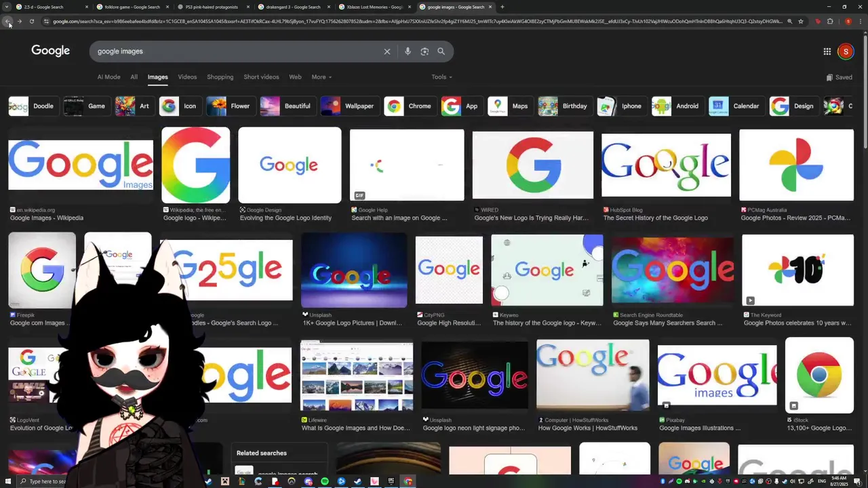Screen dimensions: 868x488
Task: Open Epic Games Launcher from the taskbar
Action: pos(391,481)
